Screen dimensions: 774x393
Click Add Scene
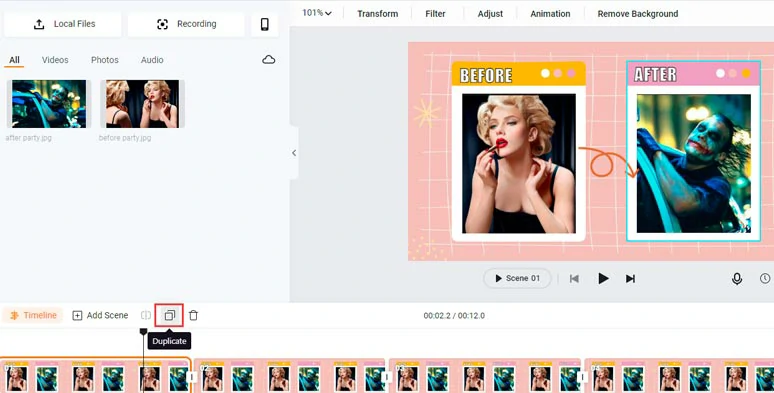(x=100, y=315)
